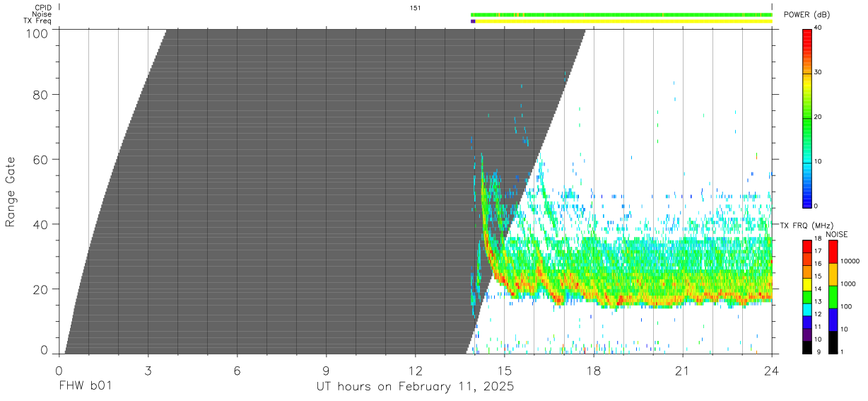Click the "FHW b01" label
Image resolution: width=868 pixels, height=401 pixels.
pyautogui.click(x=84, y=387)
